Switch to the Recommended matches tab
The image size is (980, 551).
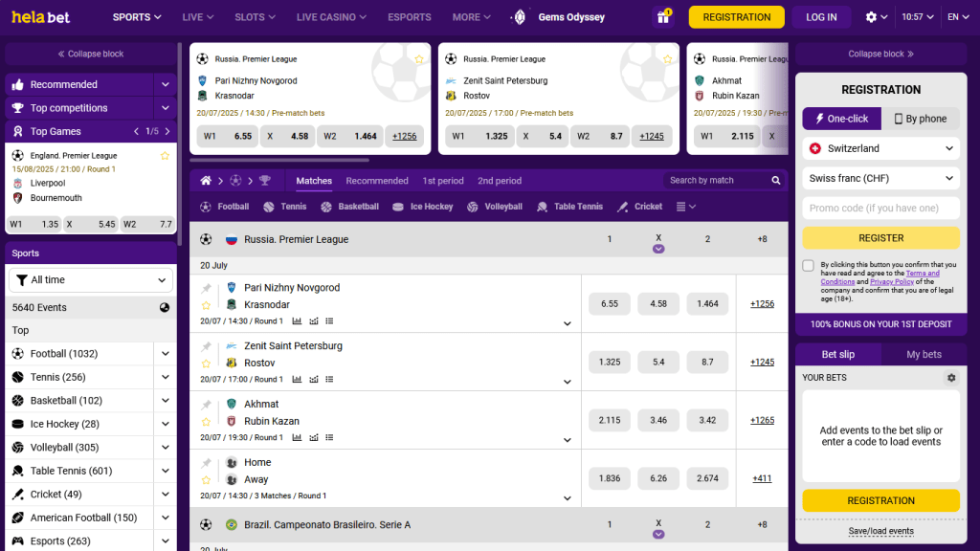377,181
